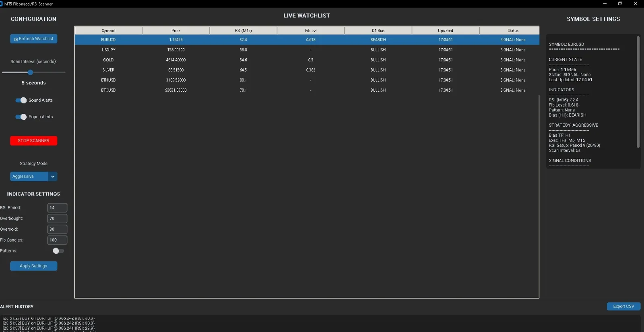Select the USDJPY row in watchlist

[307, 50]
